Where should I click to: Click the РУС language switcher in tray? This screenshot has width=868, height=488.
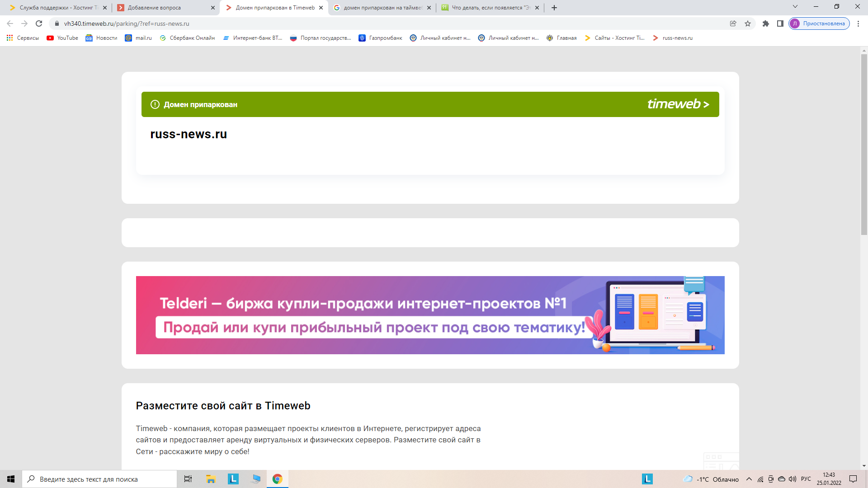tap(806, 479)
